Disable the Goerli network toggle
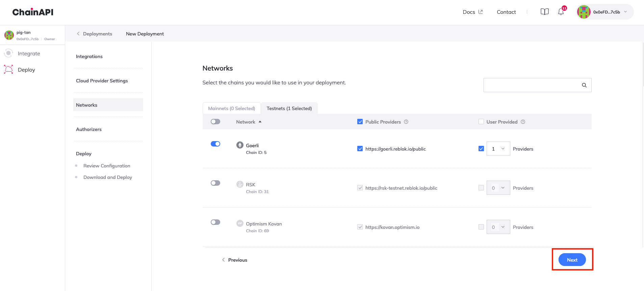This screenshot has height=291, width=644. point(215,144)
